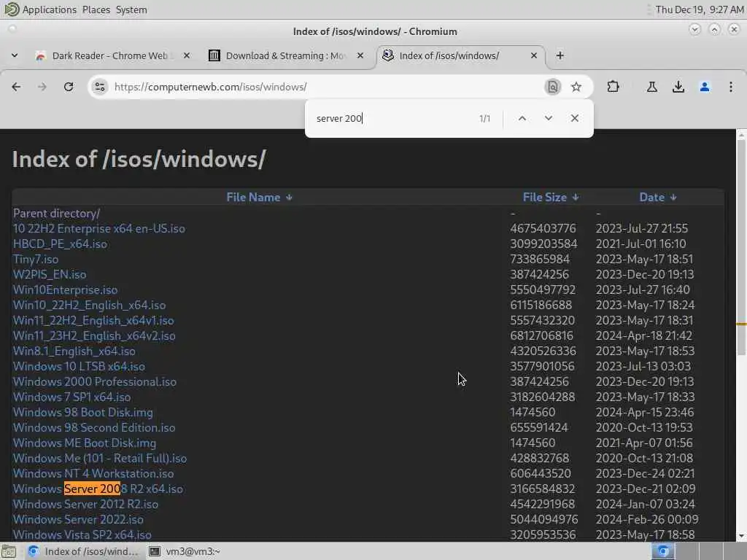Click workspace switcher Chromium icon in panel
The width and height of the screenshot is (747, 560).
point(663,551)
